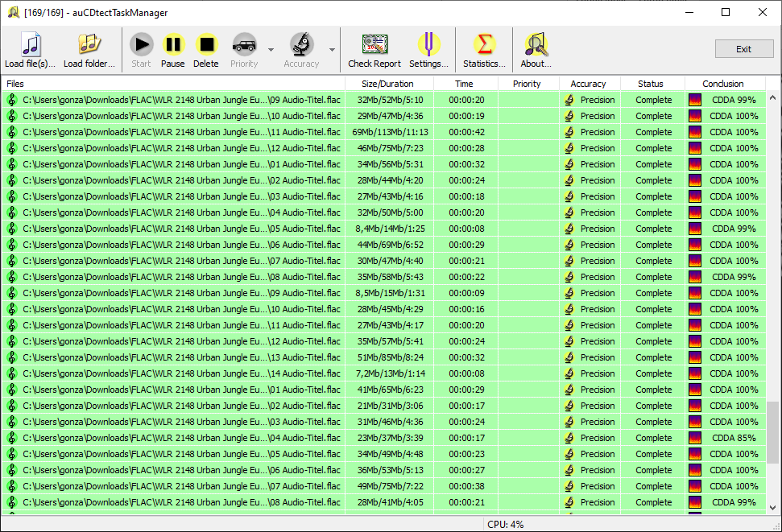Click the Start play button
The height and width of the screenshot is (532, 782).
(141, 50)
